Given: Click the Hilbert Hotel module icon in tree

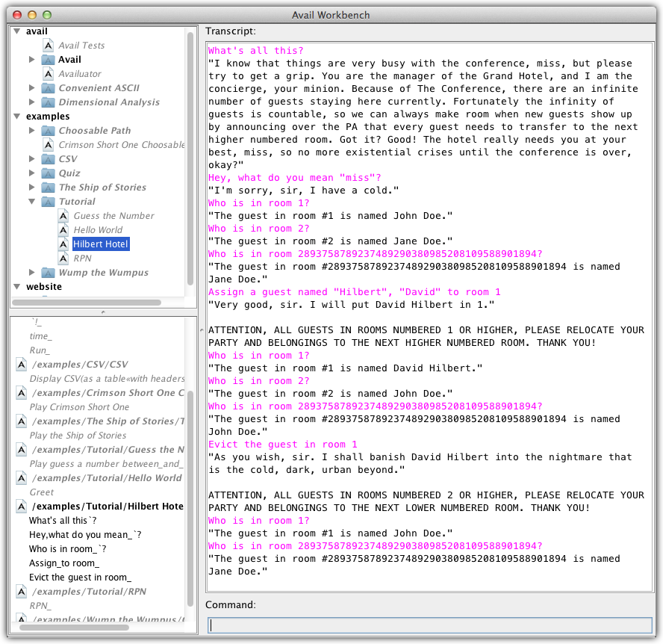Looking at the screenshot, I should coord(63,244).
